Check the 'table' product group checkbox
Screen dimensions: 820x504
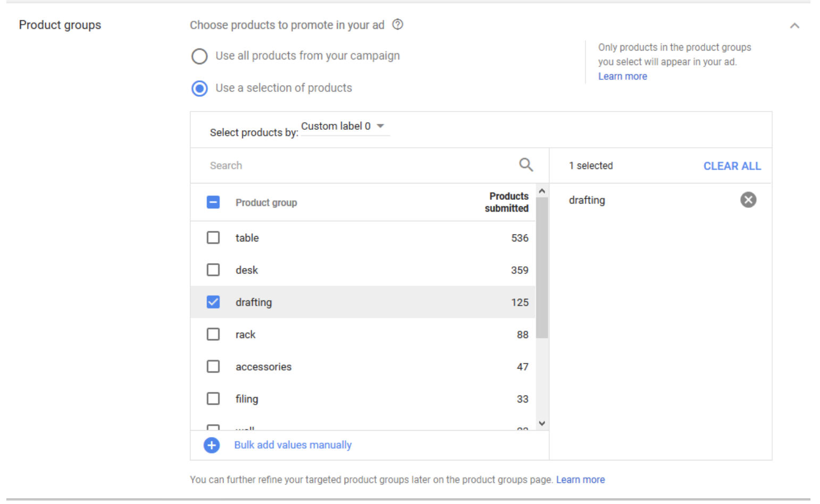click(x=213, y=238)
